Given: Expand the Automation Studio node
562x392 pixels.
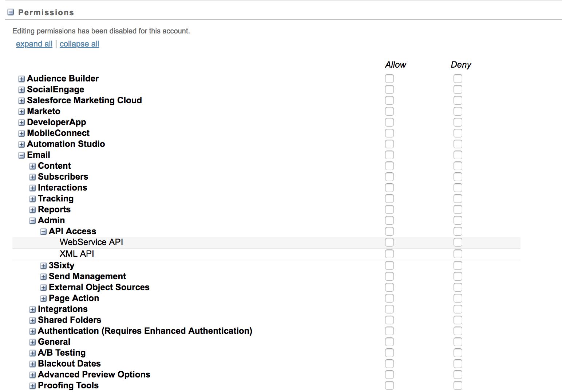Looking at the screenshot, I should [x=21, y=144].
